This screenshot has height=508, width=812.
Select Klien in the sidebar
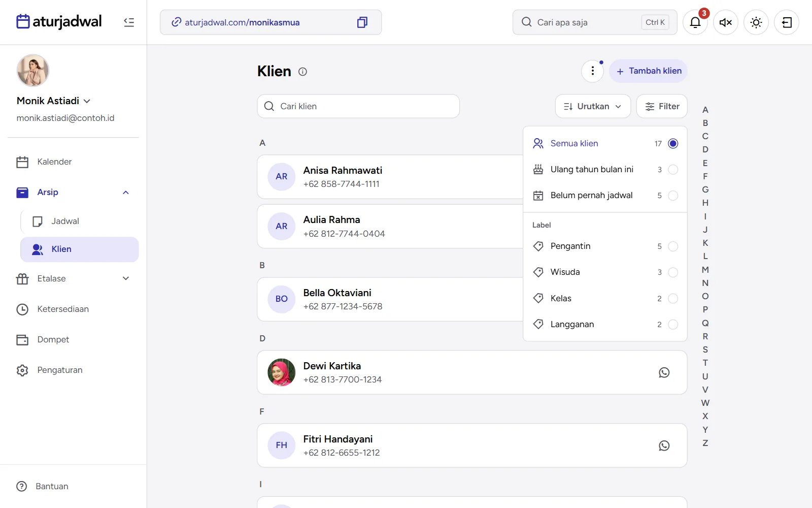80,249
